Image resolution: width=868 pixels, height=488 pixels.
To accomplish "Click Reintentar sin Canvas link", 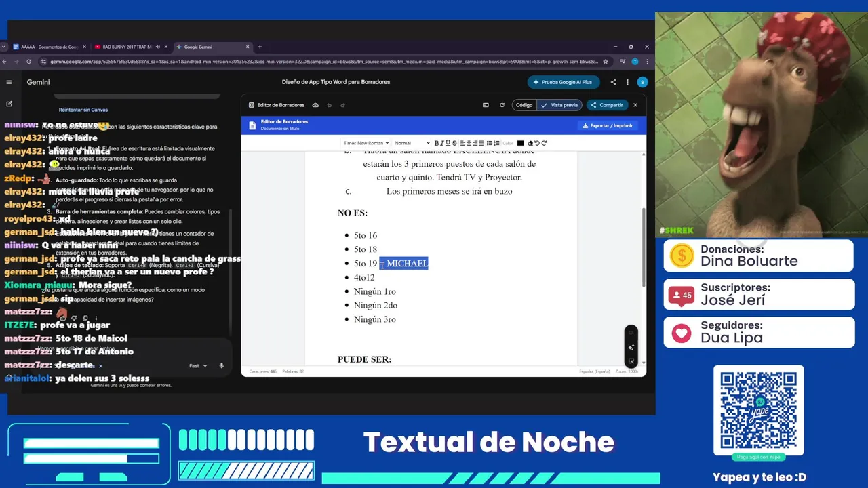I will (x=83, y=110).
